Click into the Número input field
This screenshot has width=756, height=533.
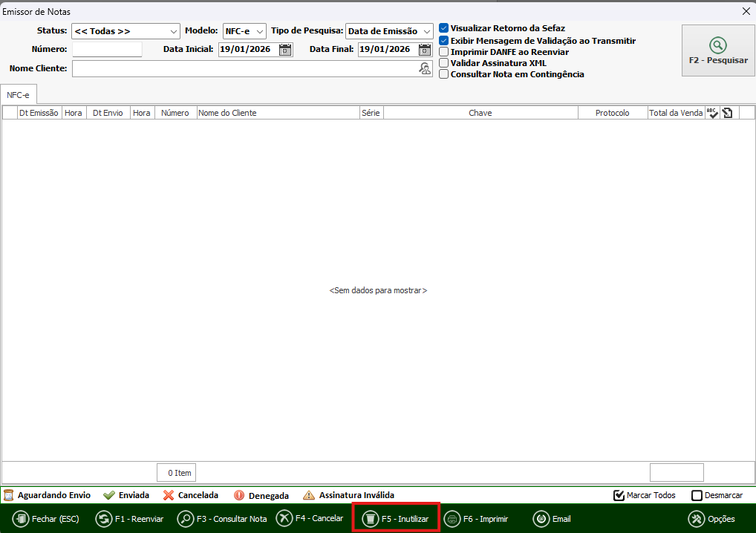[x=107, y=50]
